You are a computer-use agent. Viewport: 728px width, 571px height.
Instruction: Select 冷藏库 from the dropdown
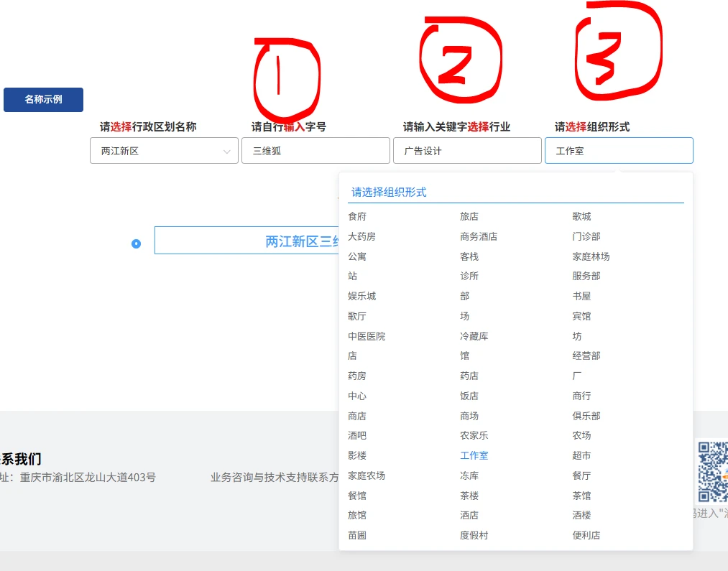pos(474,336)
